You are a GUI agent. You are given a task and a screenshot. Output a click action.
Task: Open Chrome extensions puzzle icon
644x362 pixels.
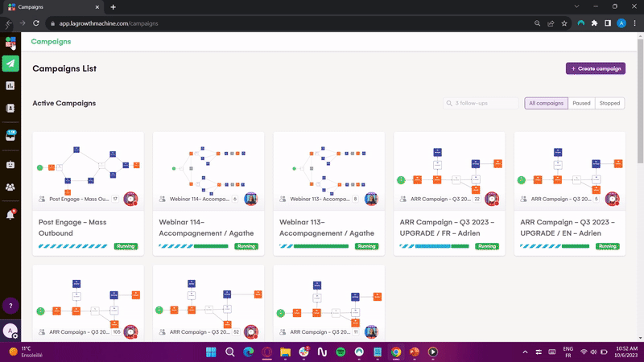(594, 23)
